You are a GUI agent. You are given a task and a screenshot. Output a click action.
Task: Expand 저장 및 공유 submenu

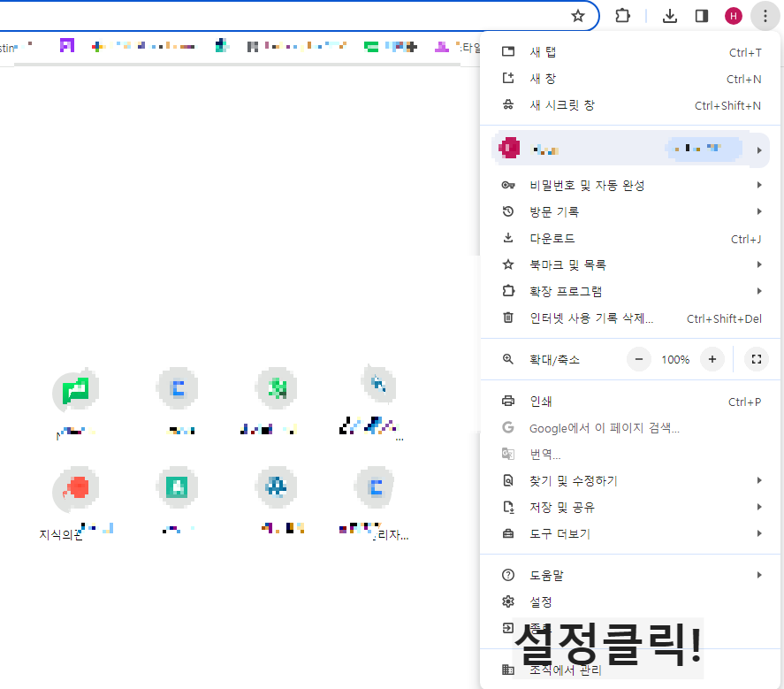(631, 508)
